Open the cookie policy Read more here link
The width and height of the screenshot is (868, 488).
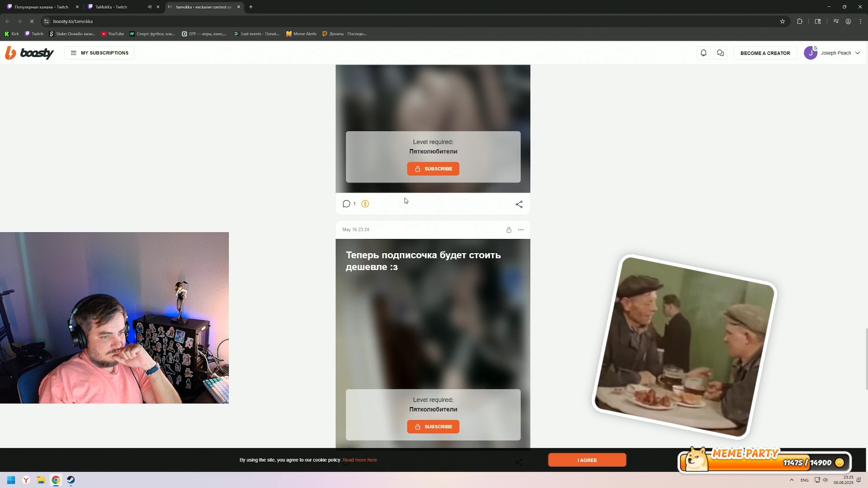[x=360, y=460]
